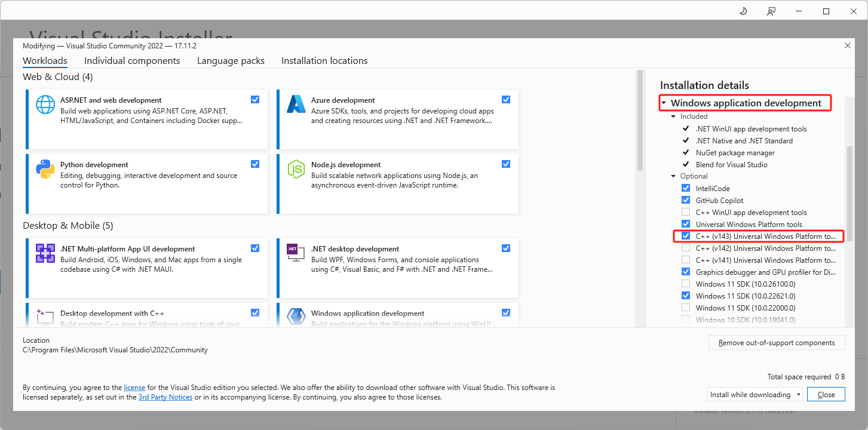Disable the IntelliCode optional component
Image resolution: width=868 pixels, height=430 pixels.
point(686,189)
